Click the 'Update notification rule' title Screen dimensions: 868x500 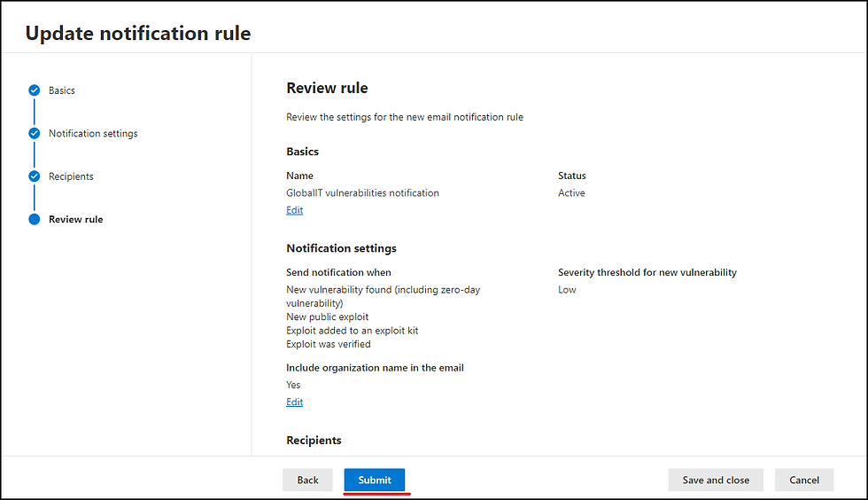pyautogui.click(x=138, y=34)
